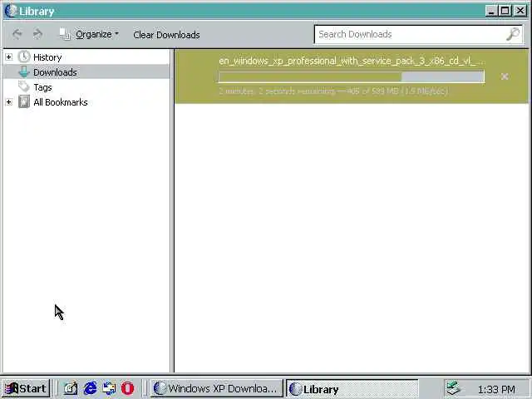Cancel the Windows XP ISO download
This screenshot has height=399, width=532.
[505, 76]
